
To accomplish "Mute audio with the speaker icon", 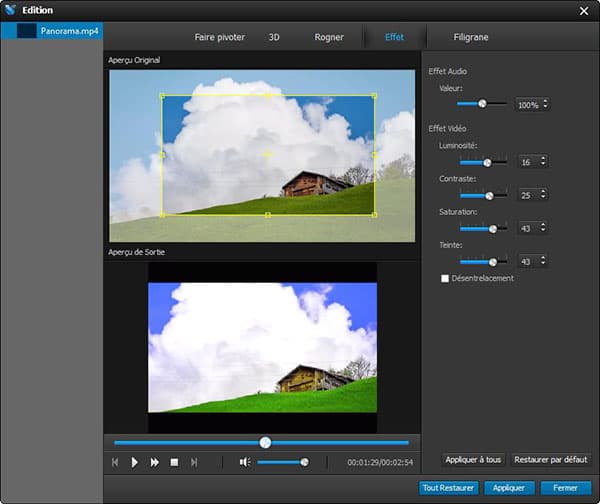I will tap(244, 462).
